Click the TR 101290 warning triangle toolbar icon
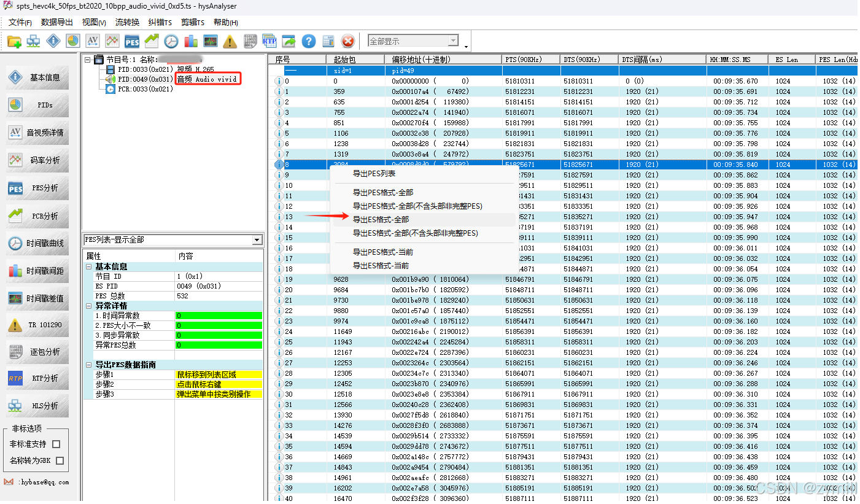Image resolution: width=860 pixels, height=504 pixels. point(230,41)
